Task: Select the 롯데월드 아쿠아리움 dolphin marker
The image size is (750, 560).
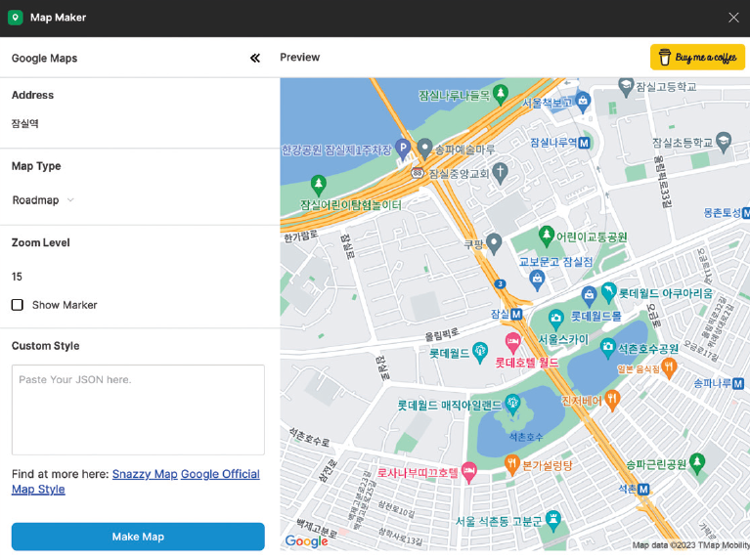Action: (608, 292)
